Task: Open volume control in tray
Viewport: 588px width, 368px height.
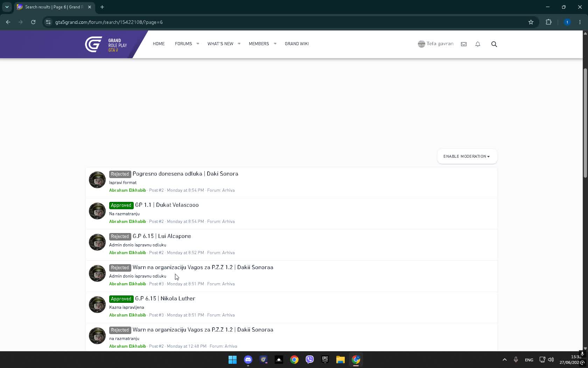Action: coord(551,360)
